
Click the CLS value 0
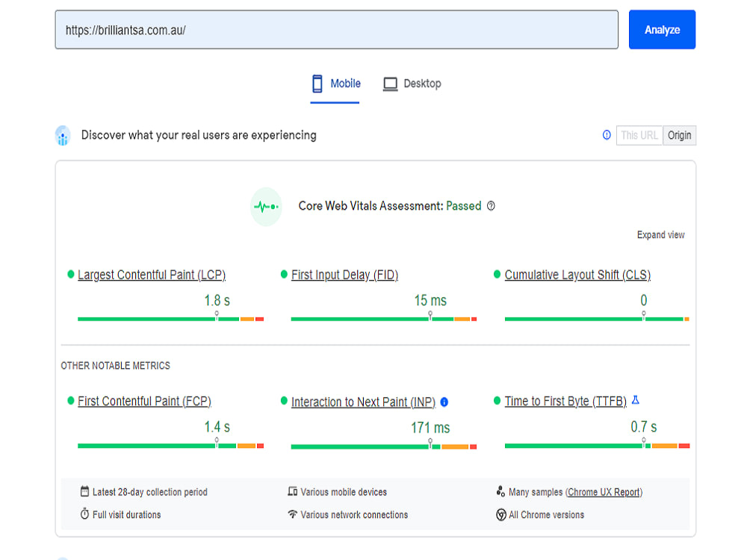point(644,300)
